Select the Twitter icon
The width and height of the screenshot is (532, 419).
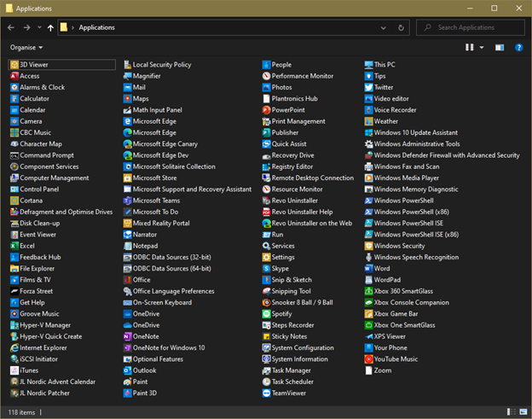tap(369, 87)
